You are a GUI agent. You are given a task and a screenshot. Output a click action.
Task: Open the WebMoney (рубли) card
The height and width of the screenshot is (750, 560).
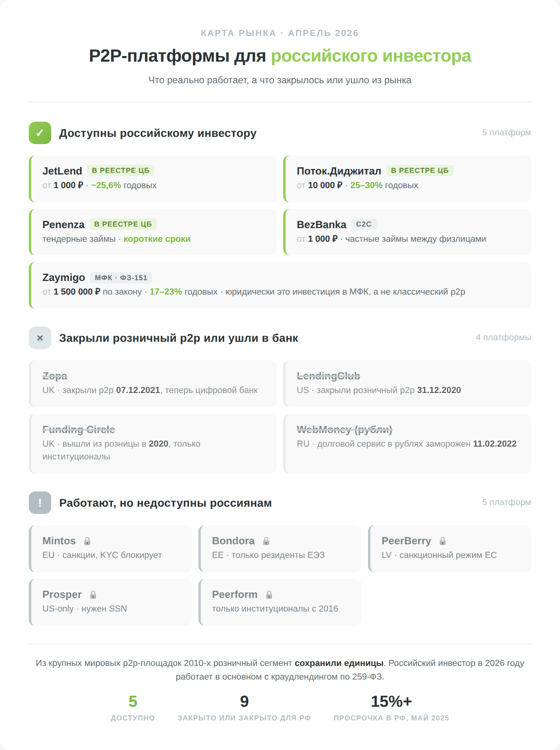407,443
